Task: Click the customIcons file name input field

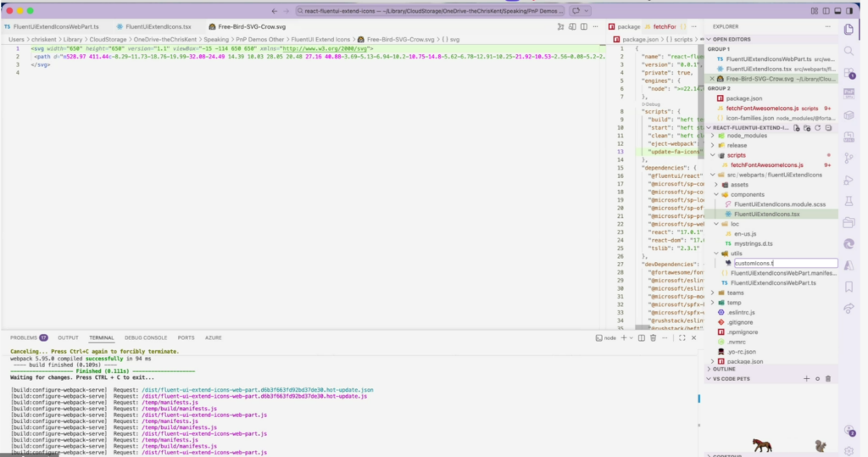Action: (x=784, y=264)
